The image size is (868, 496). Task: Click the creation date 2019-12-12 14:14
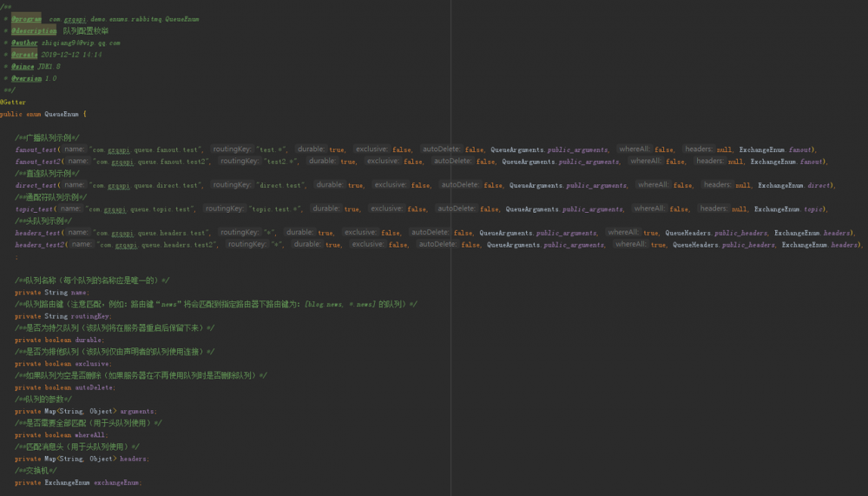(71, 55)
